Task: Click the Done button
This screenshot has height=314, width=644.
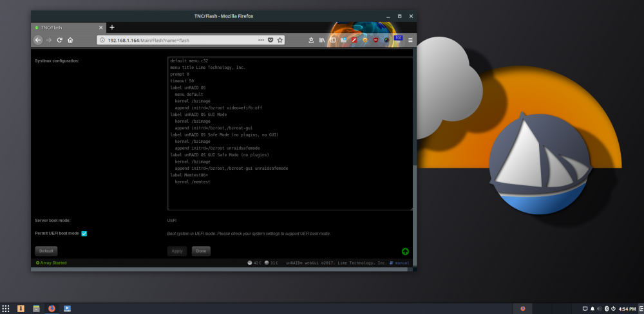Action: [201, 251]
